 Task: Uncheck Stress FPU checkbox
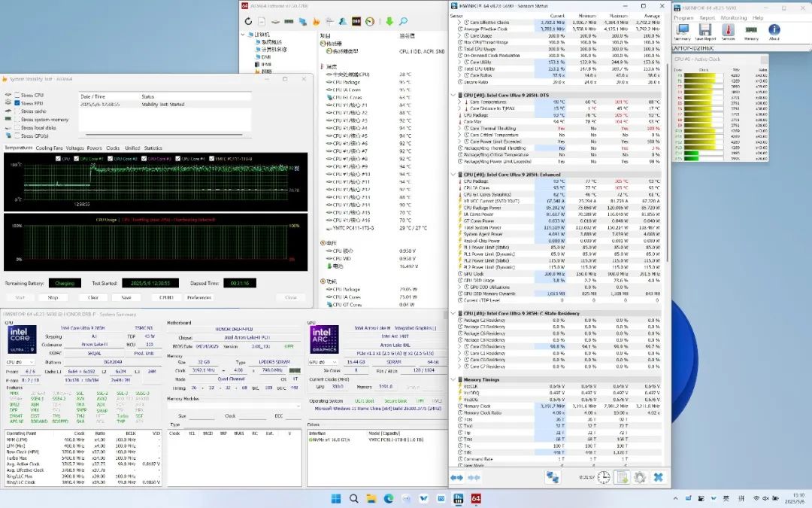[17, 103]
